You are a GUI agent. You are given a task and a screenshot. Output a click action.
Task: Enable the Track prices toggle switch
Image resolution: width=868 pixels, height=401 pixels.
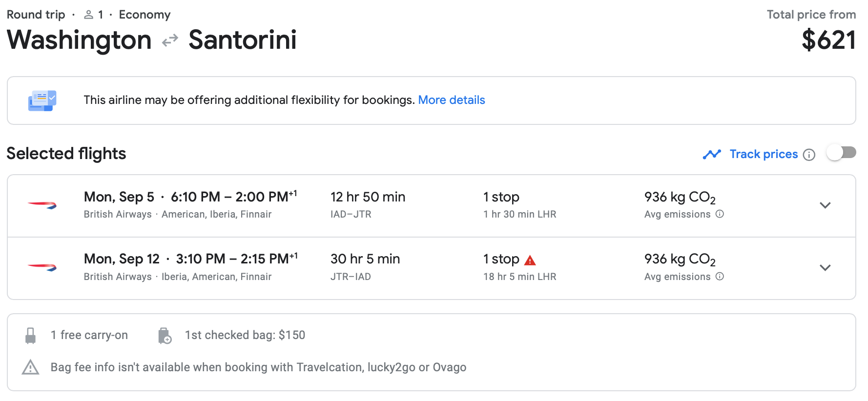coord(841,153)
